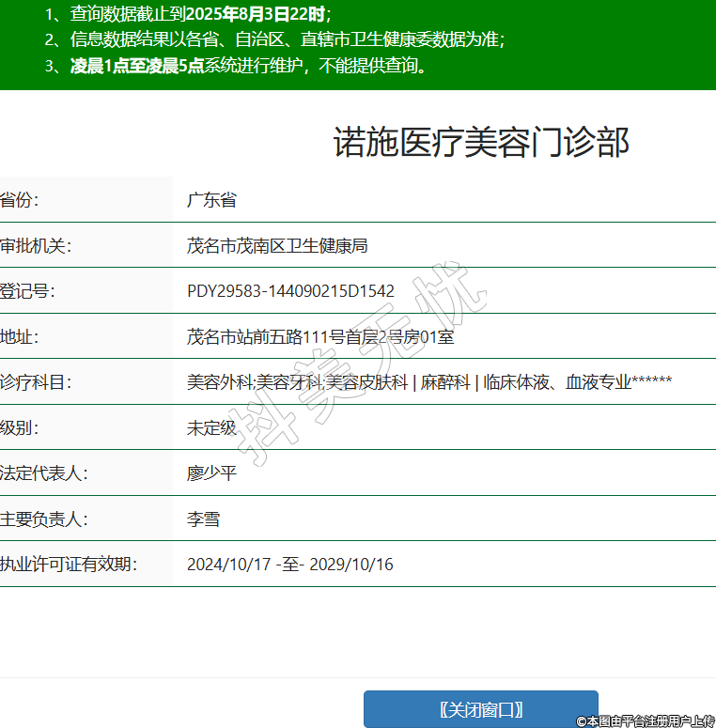Select the 广东省 province value

click(211, 200)
